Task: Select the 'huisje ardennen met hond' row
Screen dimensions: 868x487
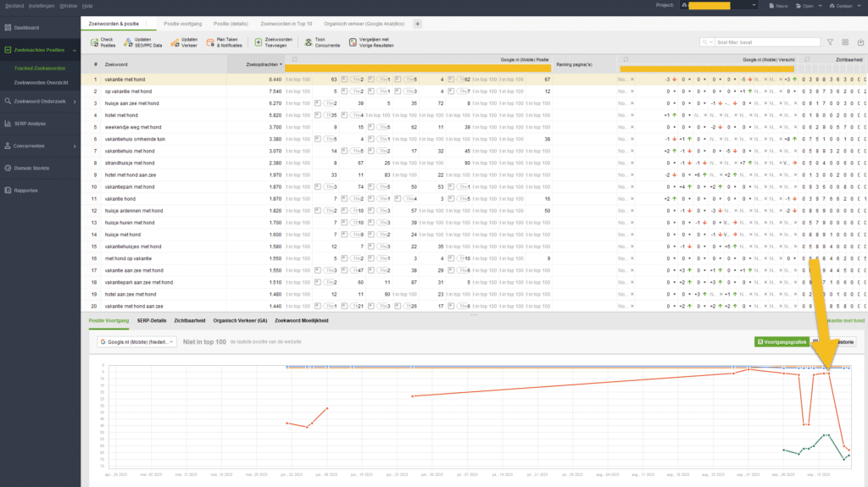Action: 475,211
